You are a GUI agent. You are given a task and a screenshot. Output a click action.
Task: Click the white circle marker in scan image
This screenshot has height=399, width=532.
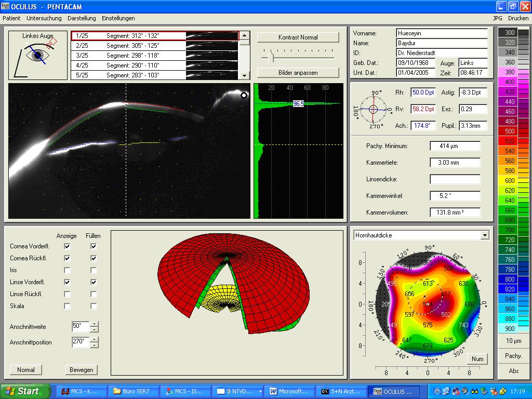point(244,95)
